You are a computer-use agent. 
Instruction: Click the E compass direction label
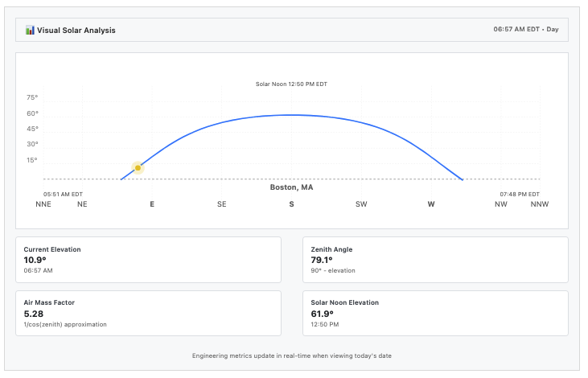click(x=152, y=204)
